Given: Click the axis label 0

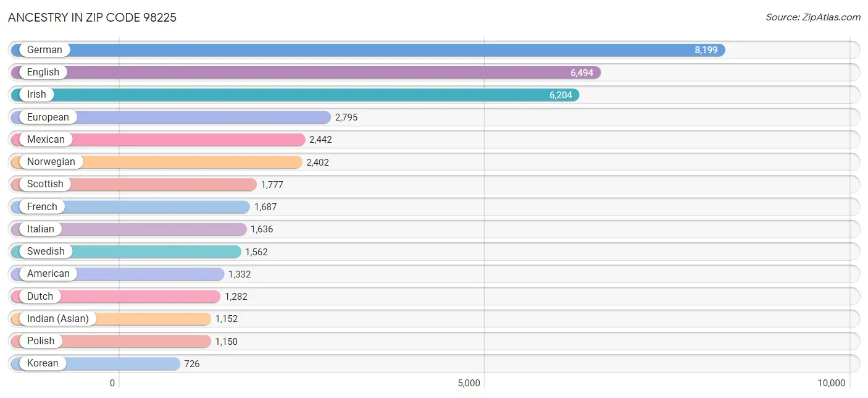Looking at the screenshot, I should (x=112, y=383).
